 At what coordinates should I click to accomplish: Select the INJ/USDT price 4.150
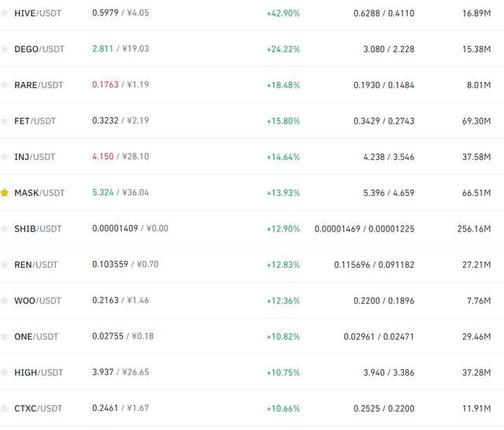[102, 157]
